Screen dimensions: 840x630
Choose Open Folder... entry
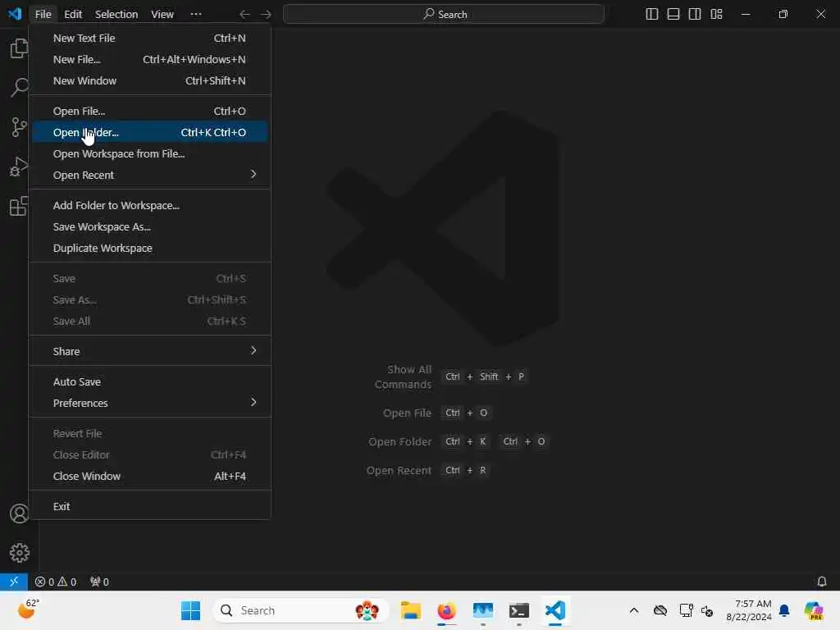click(149, 132)
